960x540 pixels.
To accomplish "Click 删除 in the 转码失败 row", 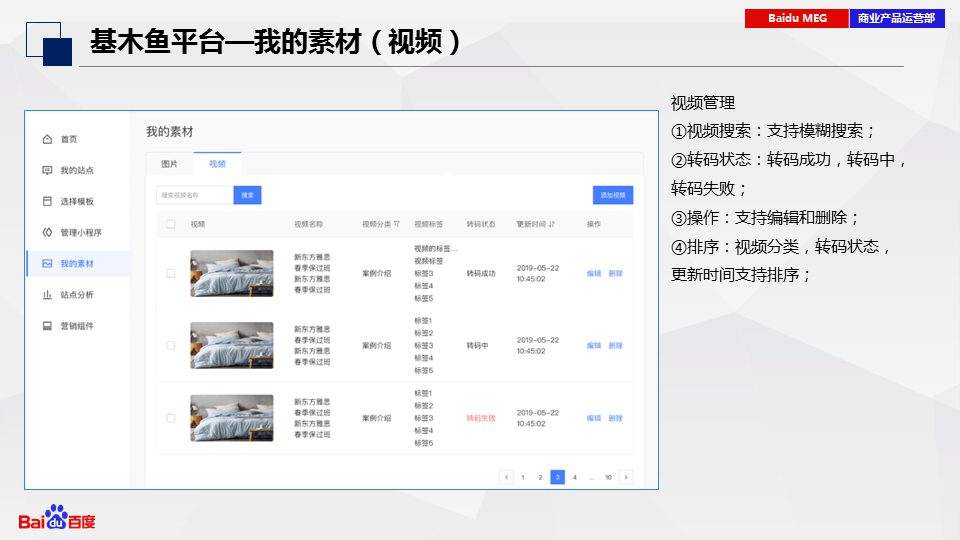I will (x=615, y=418).
